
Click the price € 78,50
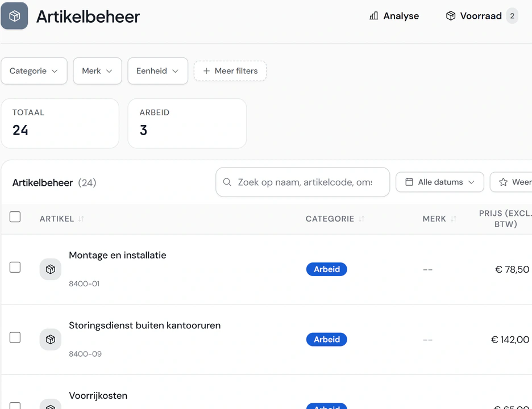(x=512, y=269)
